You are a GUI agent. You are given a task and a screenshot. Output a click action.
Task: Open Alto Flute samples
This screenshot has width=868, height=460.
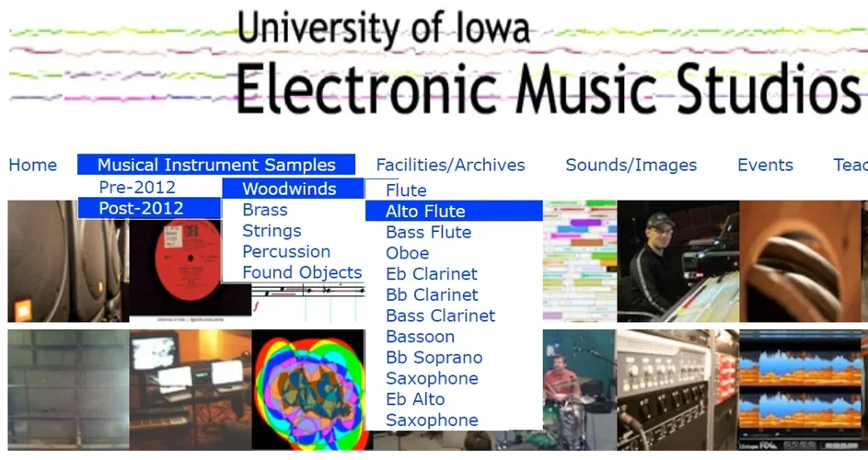tap(454, 211)
